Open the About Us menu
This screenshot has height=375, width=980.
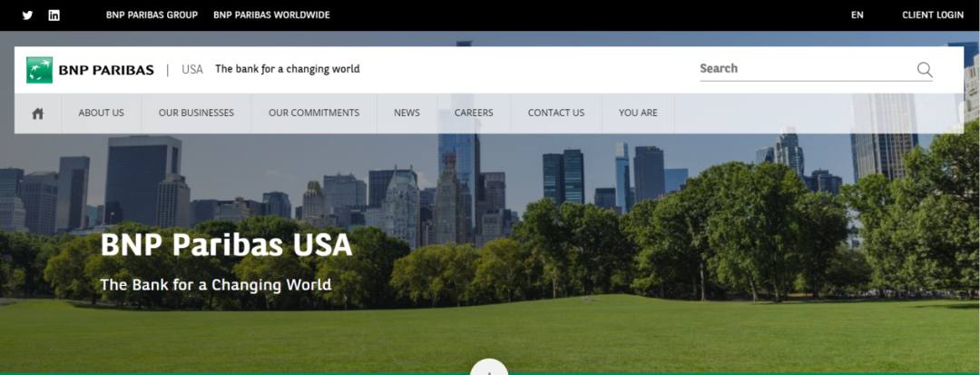102,113
